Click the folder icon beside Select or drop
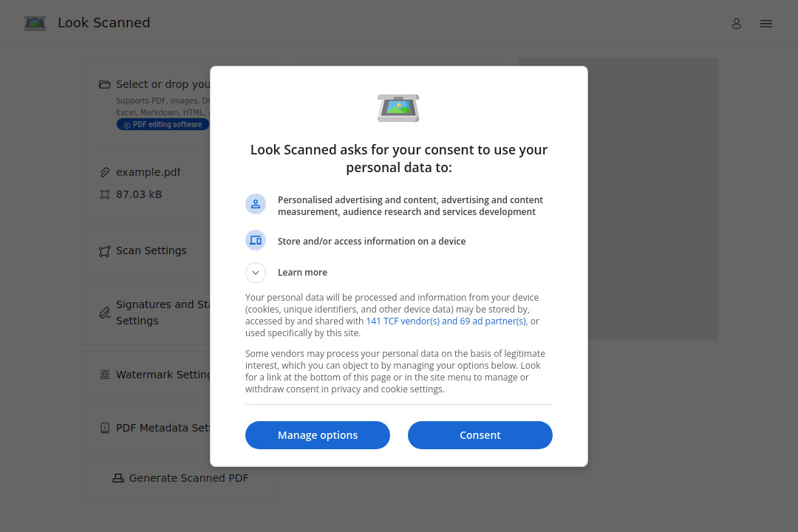Viewport: 798px width, 532px height. tap(104, 83)
